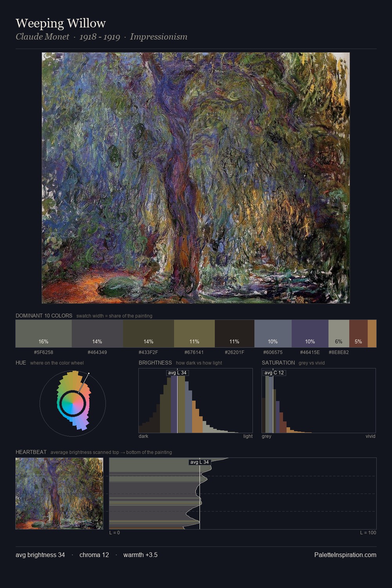Viewport: 392px width, 588px height.
Task: Click the avg L 34 marker in the heartbeat chart
Action: [200, 462]
